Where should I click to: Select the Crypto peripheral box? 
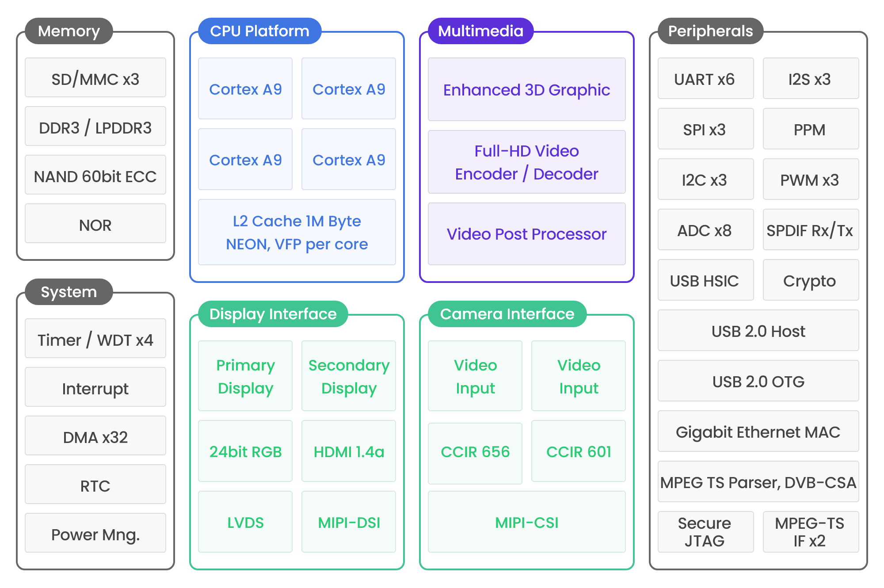(x=811, y=280)
